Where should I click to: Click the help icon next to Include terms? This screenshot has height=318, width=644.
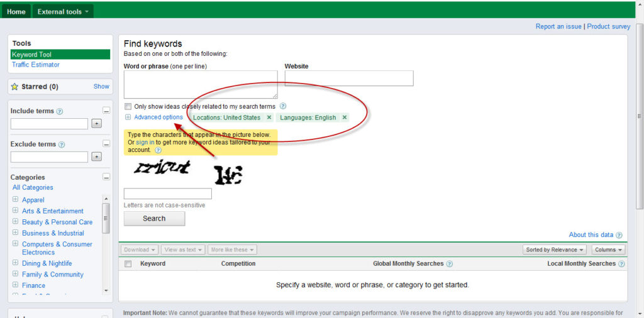click(x=60, y=111)
